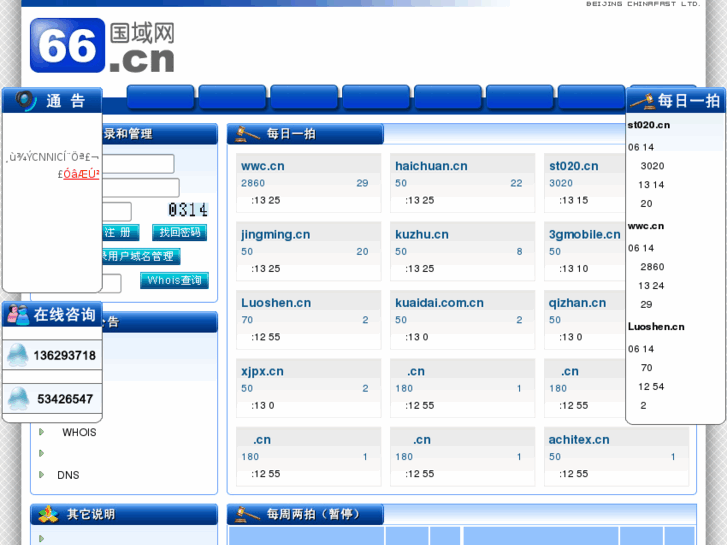This screenshot has width=727, height=545.
Task: Click the 其它说明 header icon
Action: point(48,514)
